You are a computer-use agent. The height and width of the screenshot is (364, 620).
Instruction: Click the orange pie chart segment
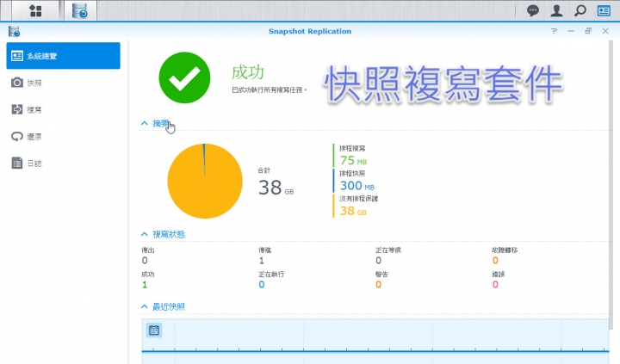205,181
